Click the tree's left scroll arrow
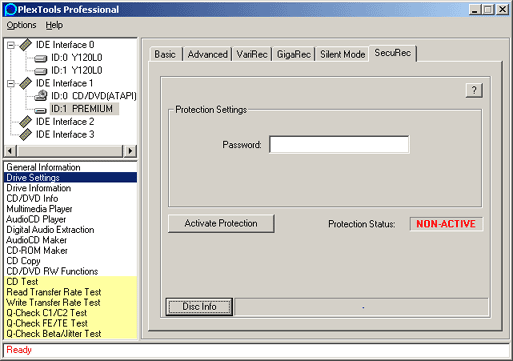Image resolution: width=513 pixels, height=361 pixels. [x=10, y=151]
